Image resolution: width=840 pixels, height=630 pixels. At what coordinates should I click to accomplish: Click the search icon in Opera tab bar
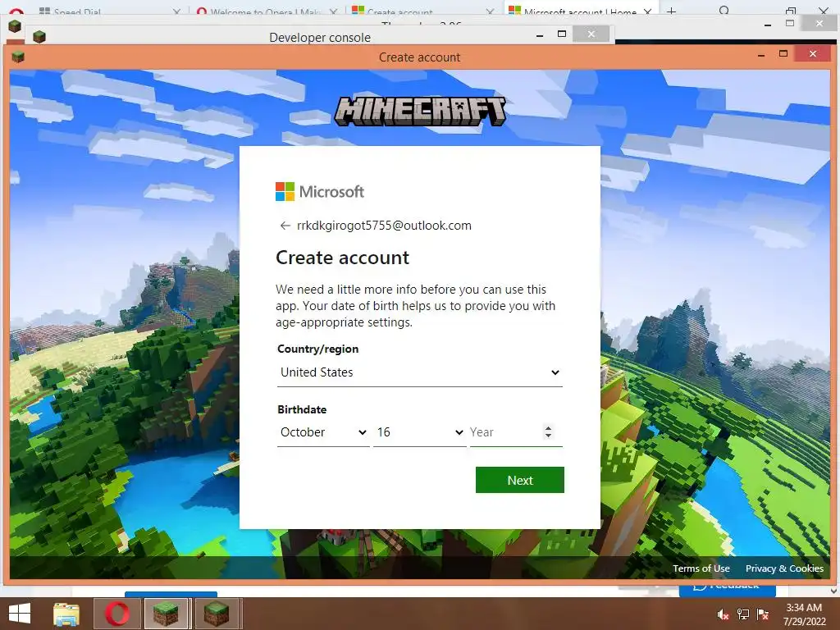pos(724,11)
